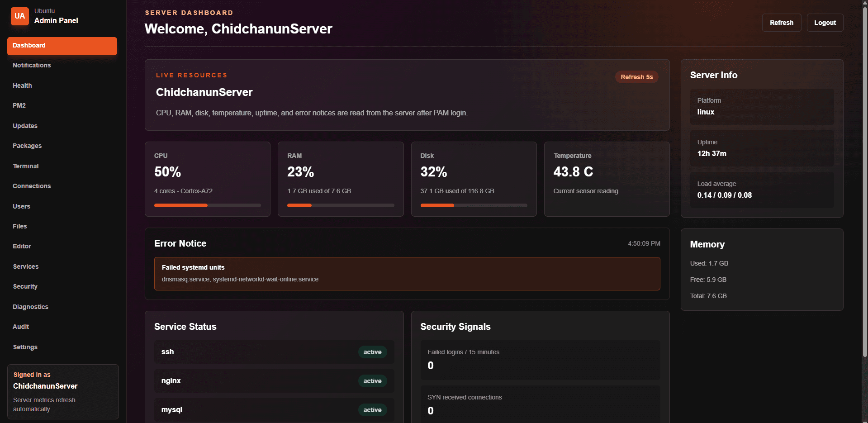Select the ssh service row
This screenshot has height=423, width=868.
tap(274, 352)
